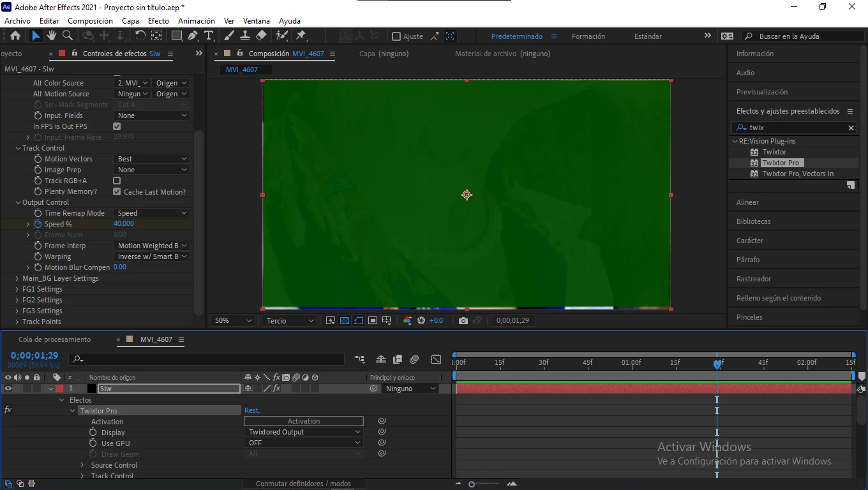Open resolution Tercio dropdown
868x490 pixels.
pyautogui.click(x=290, y=320)
